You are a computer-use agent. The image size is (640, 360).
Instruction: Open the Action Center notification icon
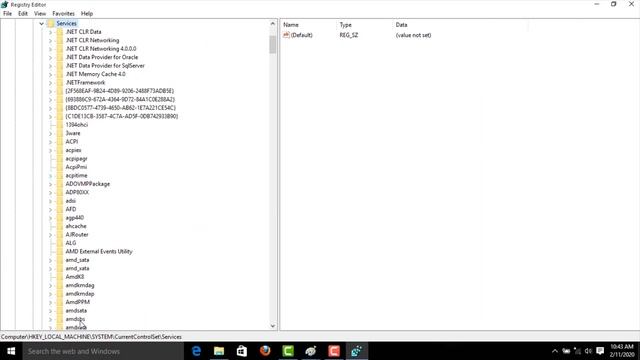(600, 351)
